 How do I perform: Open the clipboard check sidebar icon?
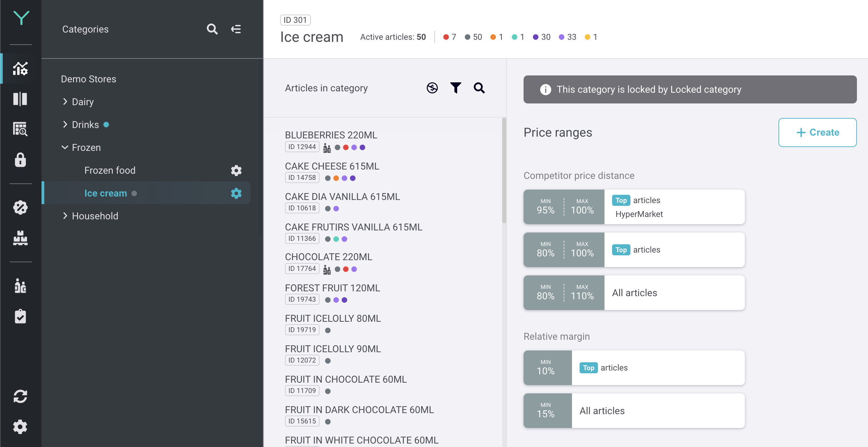coord(20,316)
